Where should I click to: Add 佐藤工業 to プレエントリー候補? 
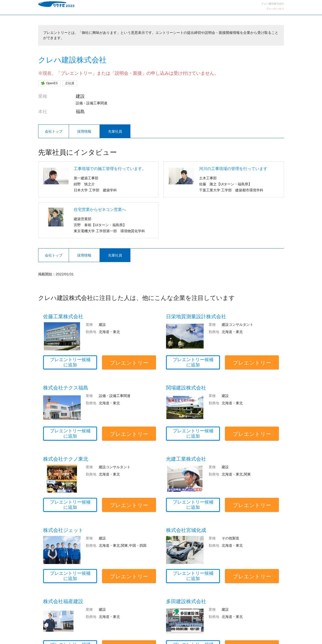point(70,362)
